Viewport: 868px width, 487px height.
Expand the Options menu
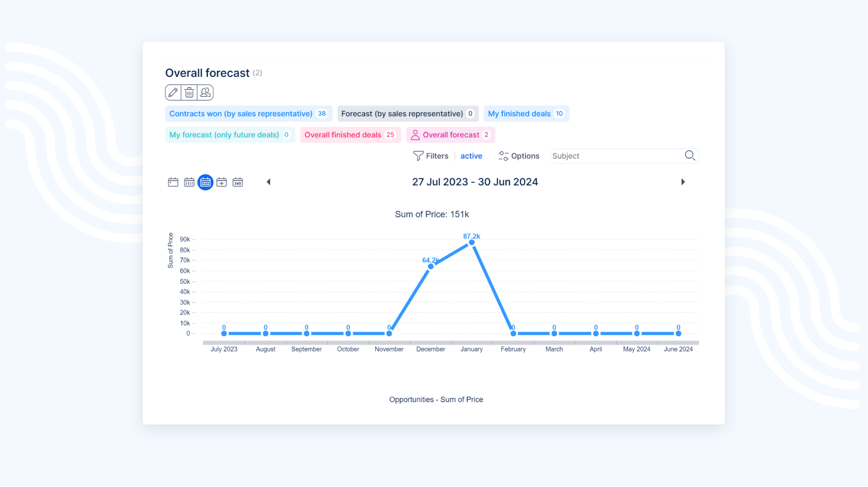[x=519, y=156]
